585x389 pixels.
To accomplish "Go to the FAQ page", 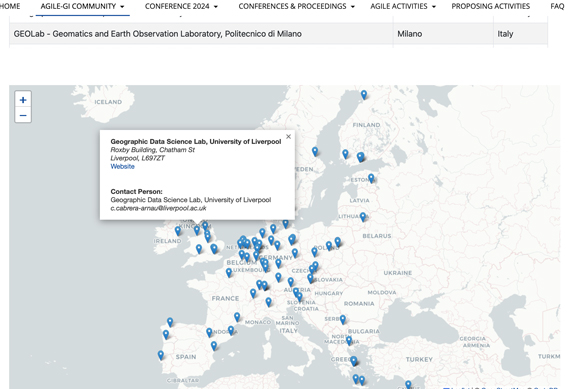I will pyautogui.click(x=557, y=6).
